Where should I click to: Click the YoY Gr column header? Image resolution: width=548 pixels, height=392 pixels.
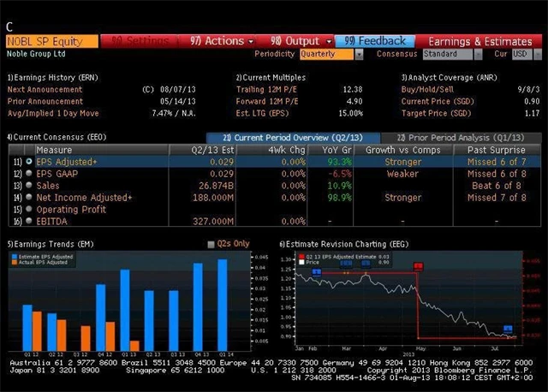pyautogui.click(x=331, y=150)
